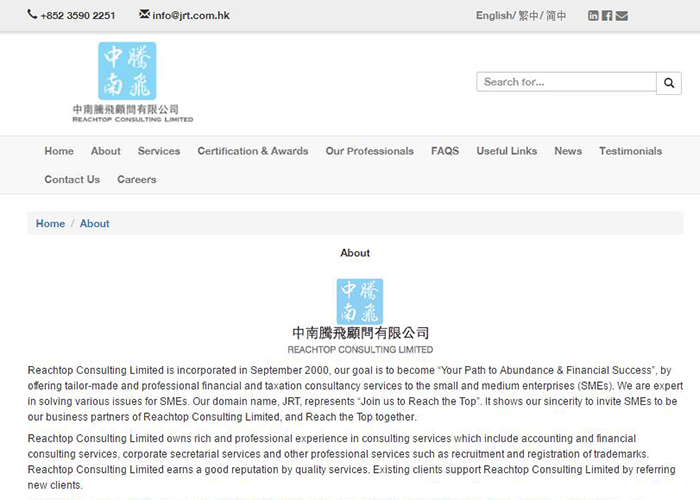700x500 pixels.
Task: Click the envelope mail icon at top right
Action: pyautogui.click(x=622, y=16)
